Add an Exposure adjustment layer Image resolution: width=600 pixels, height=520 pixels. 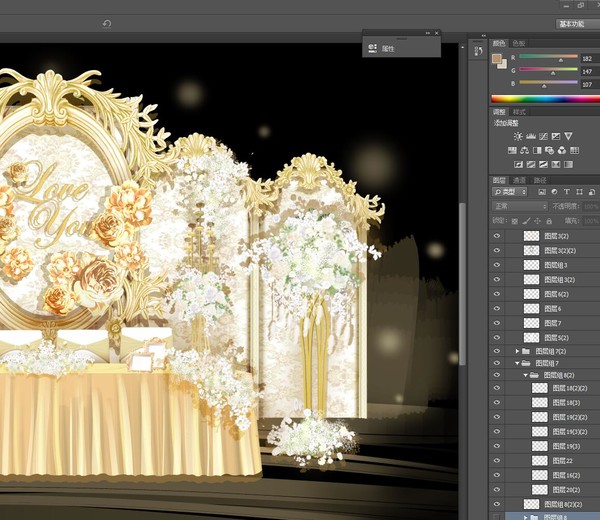click(x=556, y=136)
